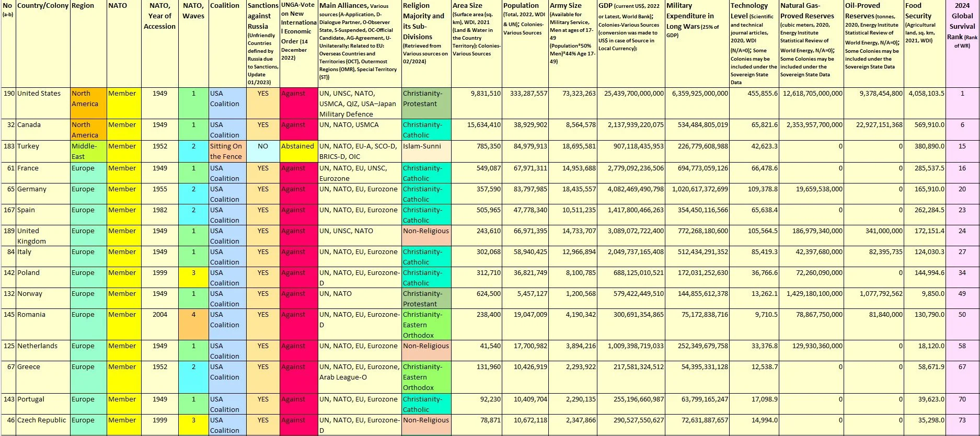
Task: Click Turkey's Abstained vote cell
Action: pyautogui.click(x=298, y=151)
